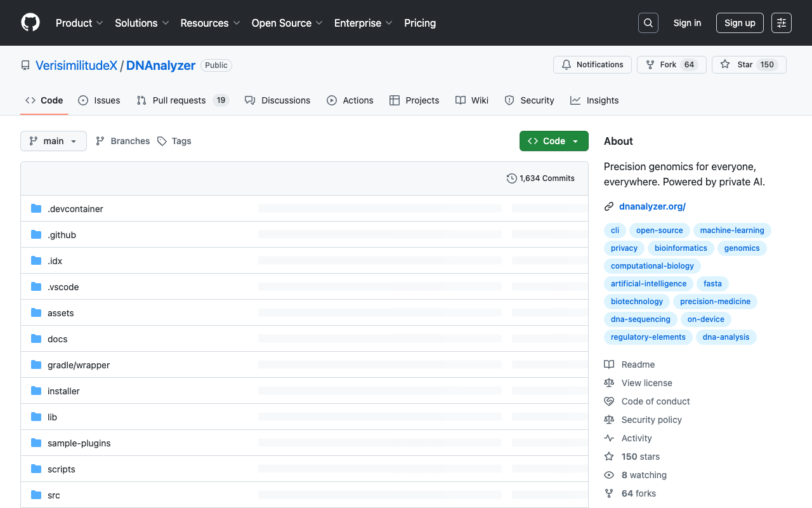Click the machine-learning topic tag
Viewport: 812px width, 508px height.
pos(732,231)
